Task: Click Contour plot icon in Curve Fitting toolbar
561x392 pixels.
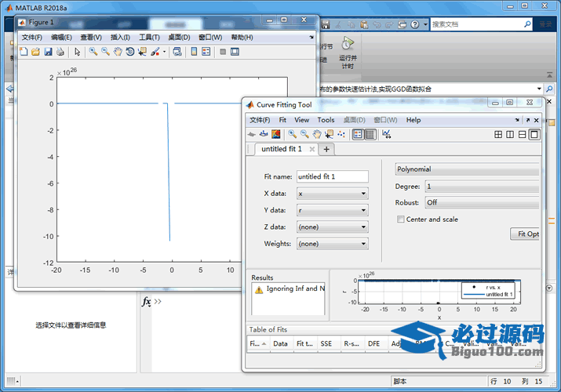Action: [x=276, y=134]
